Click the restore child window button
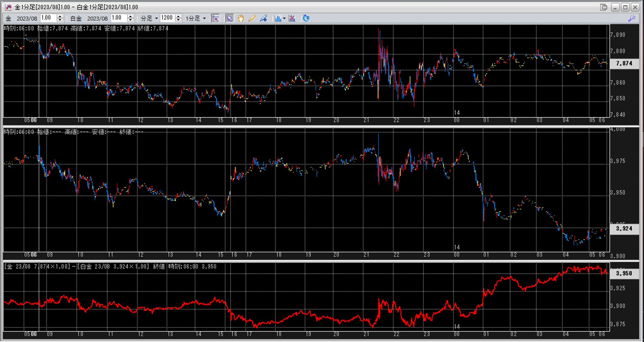 (604, 7)
